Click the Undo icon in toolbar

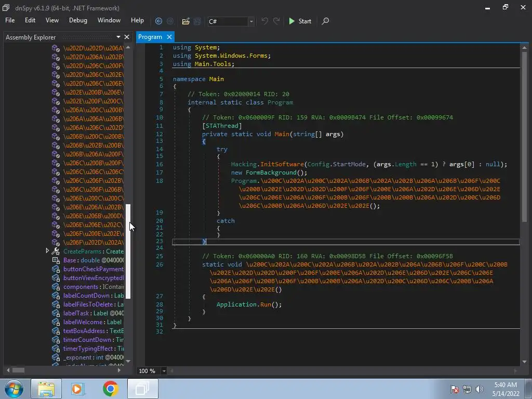point(265,21)
